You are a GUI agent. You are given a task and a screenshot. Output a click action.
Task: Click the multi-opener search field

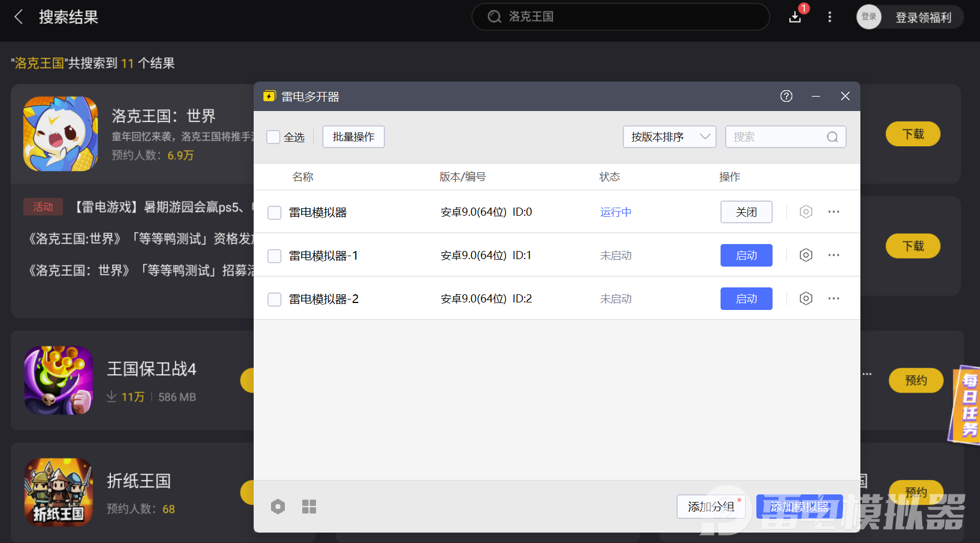pyautogui.click(x=777, y=137)
